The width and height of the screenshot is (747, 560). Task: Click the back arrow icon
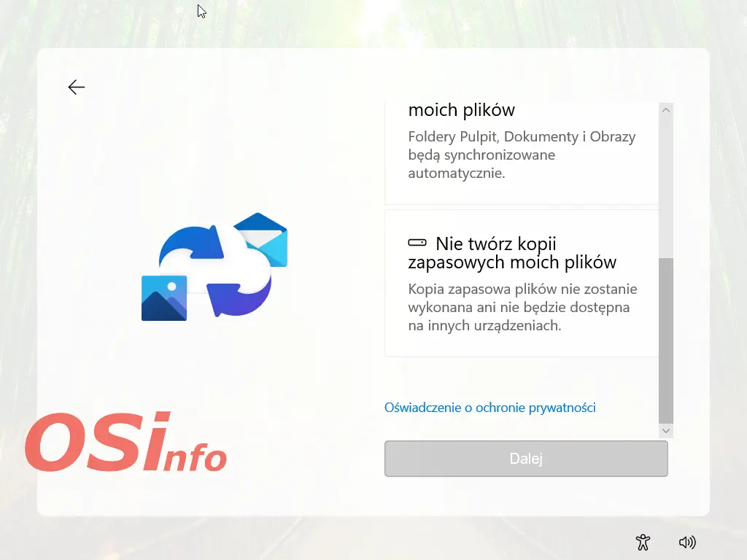[x=77, y=87]
